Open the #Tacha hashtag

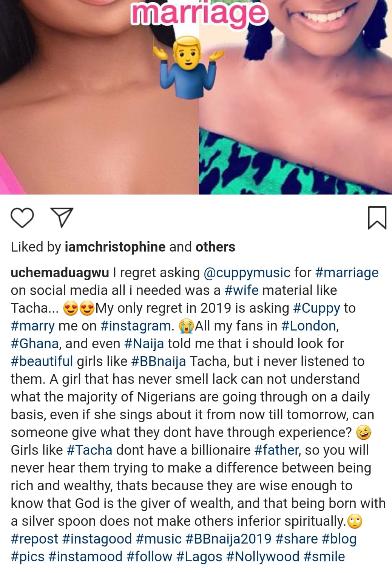click(x=89, y=450)
